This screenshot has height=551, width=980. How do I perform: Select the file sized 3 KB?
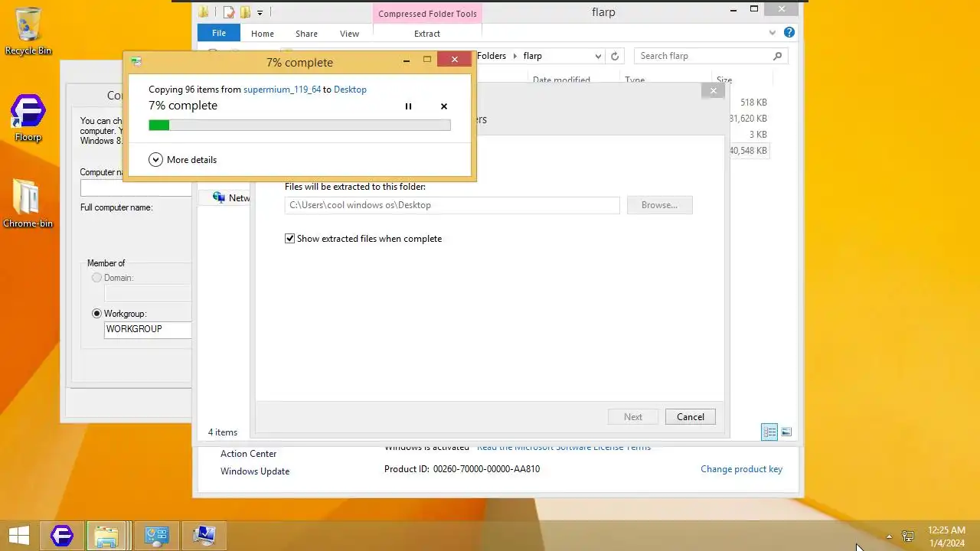pyautogui.click(x=757, y=135)
